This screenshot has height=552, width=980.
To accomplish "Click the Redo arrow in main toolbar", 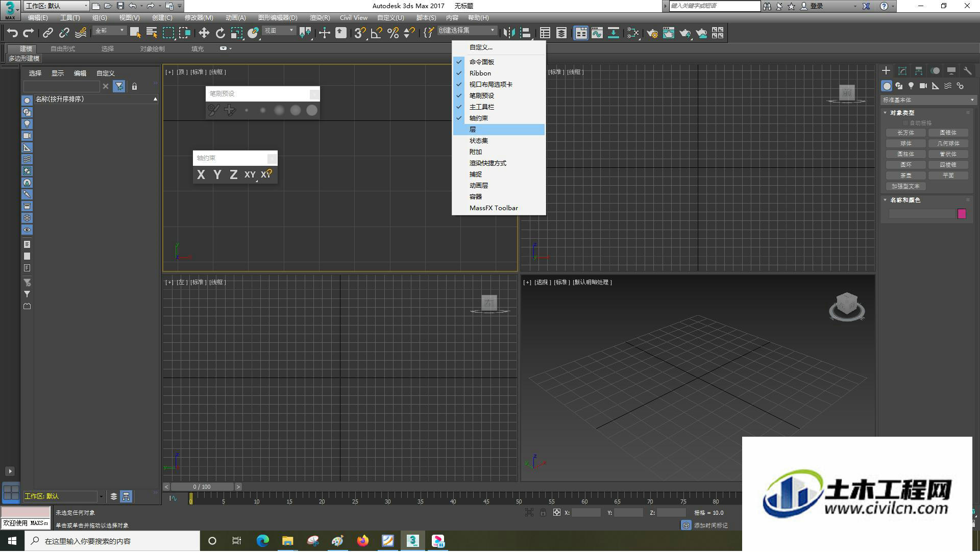I will tap(29, 33).
